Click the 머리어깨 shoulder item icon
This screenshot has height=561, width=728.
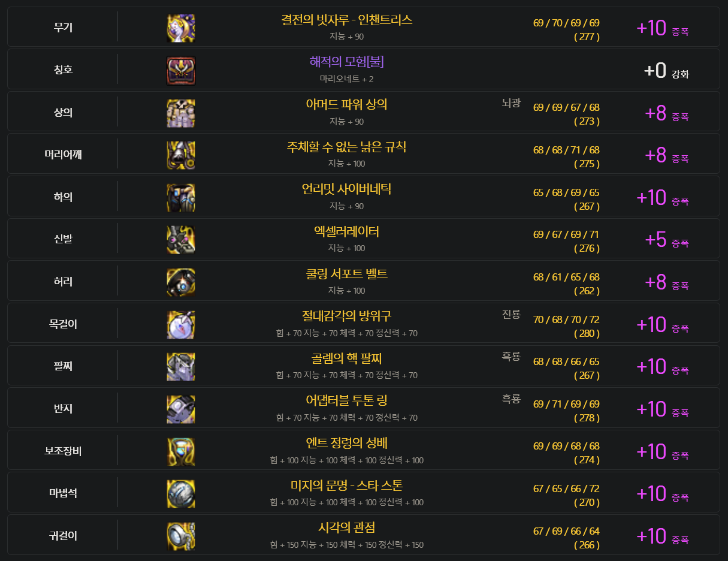pyautogui.click(x=181, y=155)
